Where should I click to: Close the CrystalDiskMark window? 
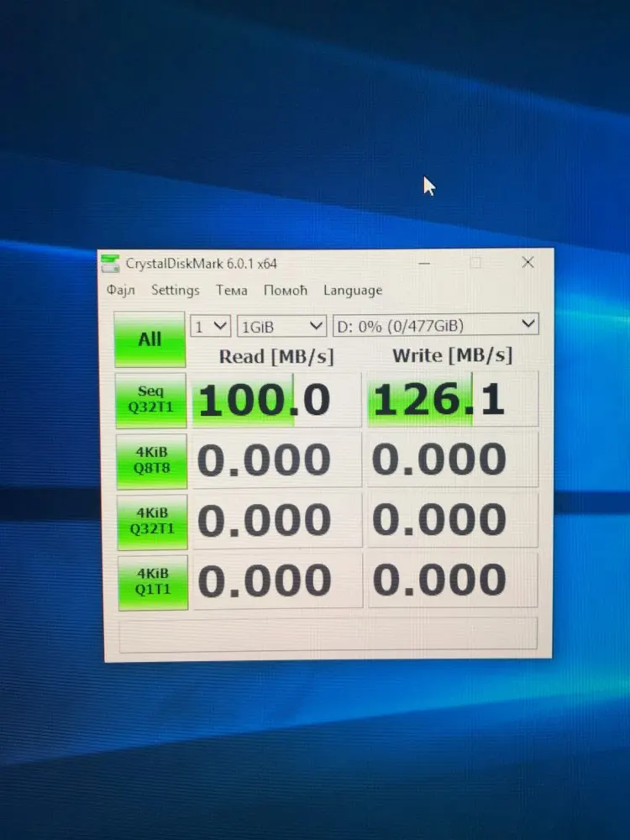pos(528,262)
